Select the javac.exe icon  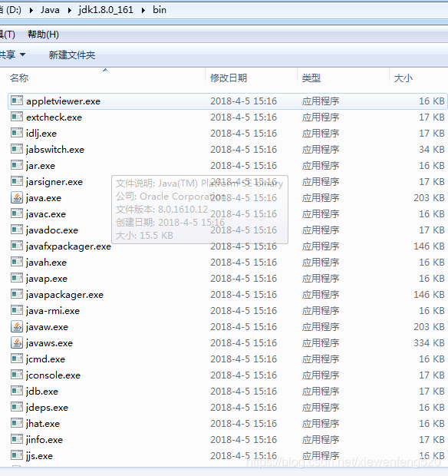(17, 213)
